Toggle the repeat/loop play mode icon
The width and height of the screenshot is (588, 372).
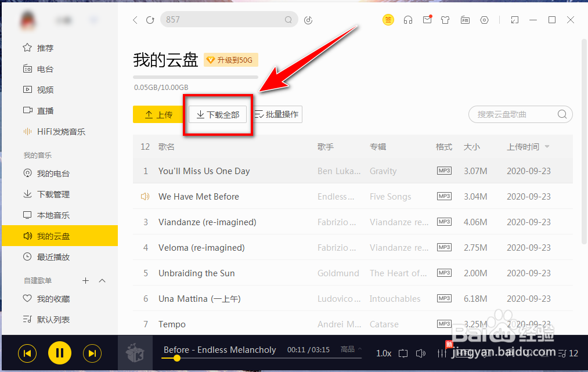403,353
